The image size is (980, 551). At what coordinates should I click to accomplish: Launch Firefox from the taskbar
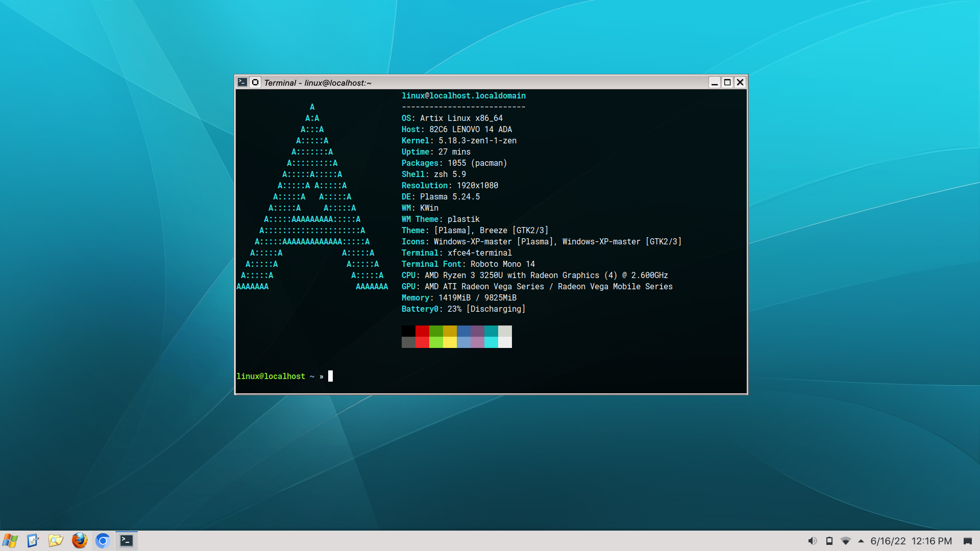pyautogui.click(x=79, y=541)
